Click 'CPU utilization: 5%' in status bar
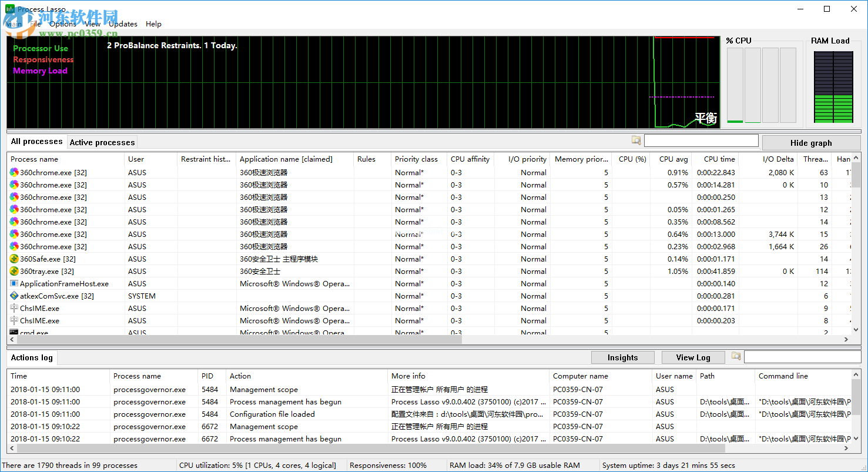The image size is (868, 472). 258,465
